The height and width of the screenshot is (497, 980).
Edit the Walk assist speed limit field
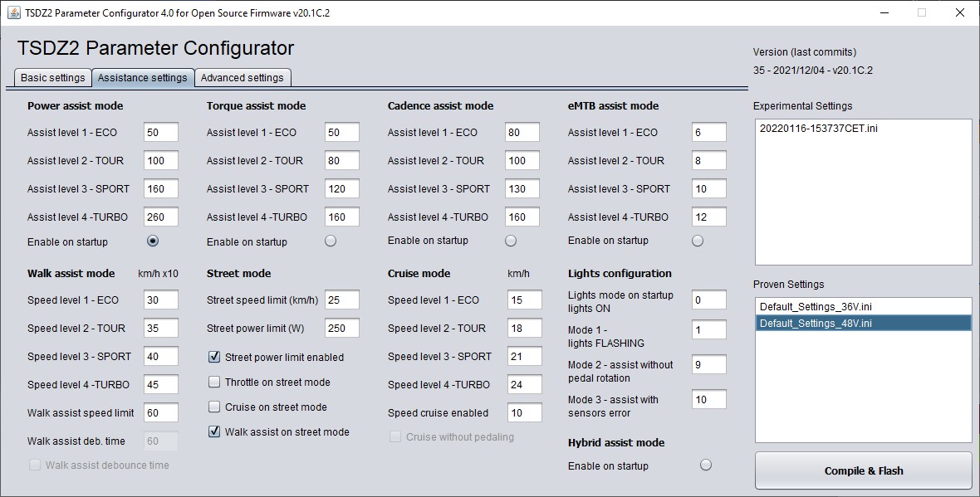coord(161,413)
